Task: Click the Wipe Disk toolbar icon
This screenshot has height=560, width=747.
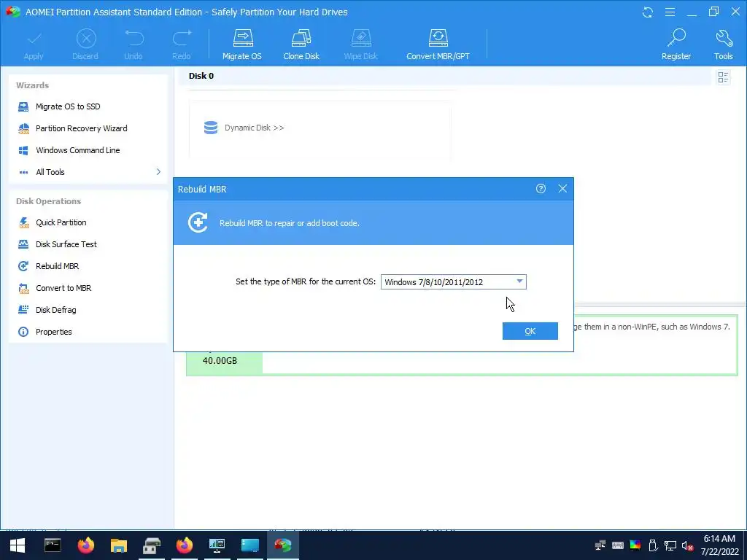Action: click(x=360, y=44)
